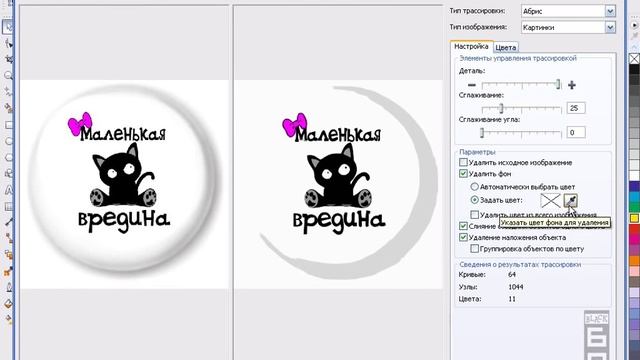The height and width of the screenshot is (360, 640).
Task: Select the Freehand drawing tool
Action: 8,92
